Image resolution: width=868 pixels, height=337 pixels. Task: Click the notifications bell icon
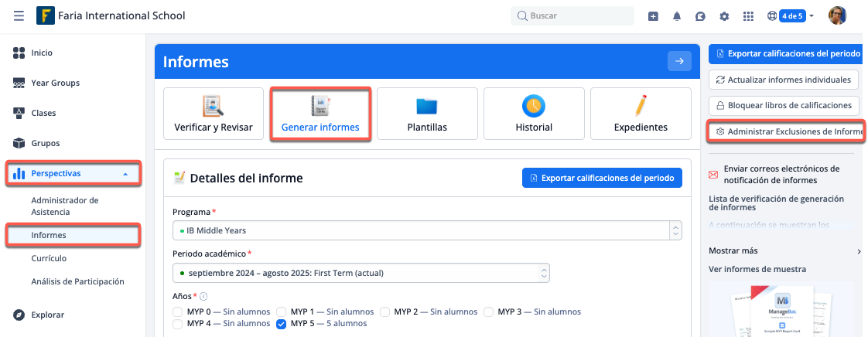(677, 16)
